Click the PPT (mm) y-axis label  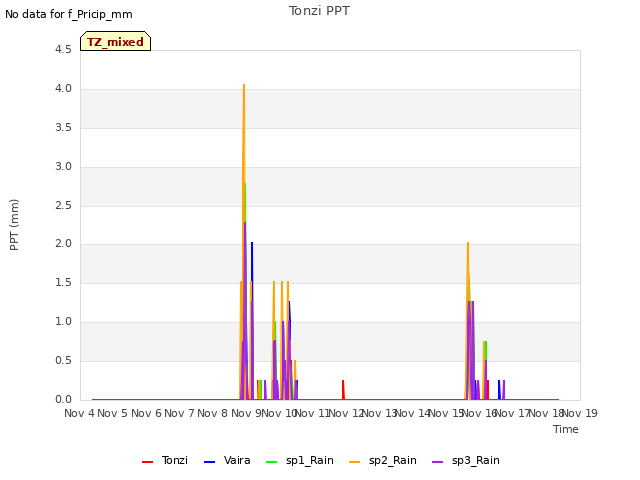pos(14,224)
